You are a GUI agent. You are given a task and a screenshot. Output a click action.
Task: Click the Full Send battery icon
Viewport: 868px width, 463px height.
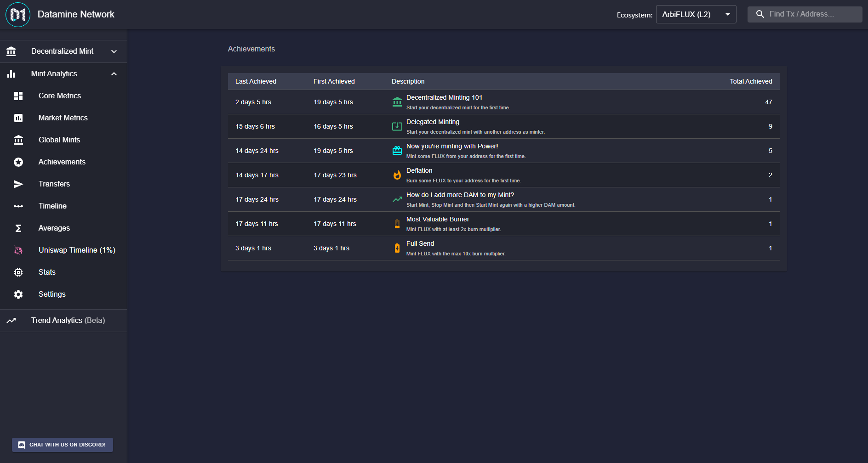[397, 248]
